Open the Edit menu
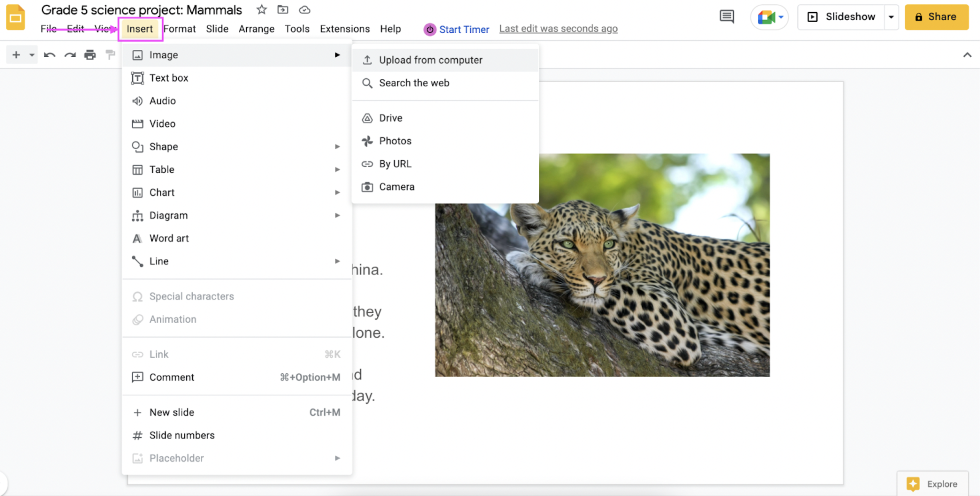The width and height of the screenshot is (980, 496). 75,29
